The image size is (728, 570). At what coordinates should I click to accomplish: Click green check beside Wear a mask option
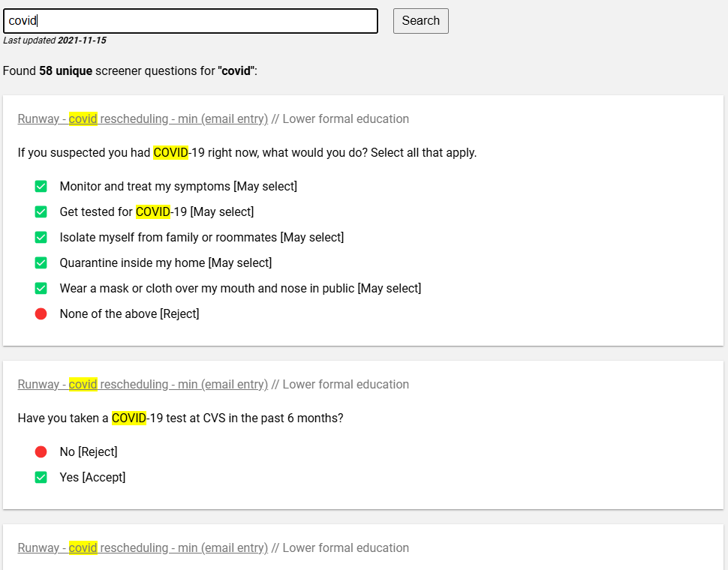(x=41, y=289)
